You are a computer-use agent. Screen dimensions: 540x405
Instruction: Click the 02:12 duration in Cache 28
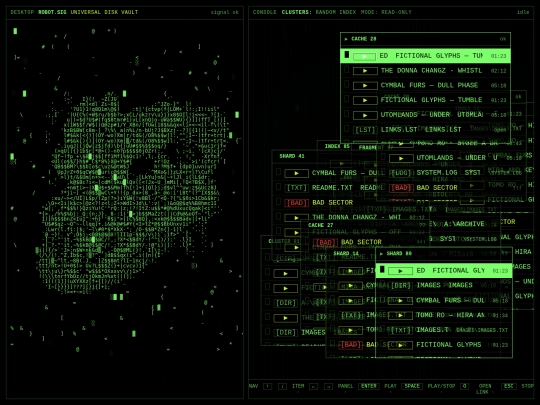click(498, 71)
